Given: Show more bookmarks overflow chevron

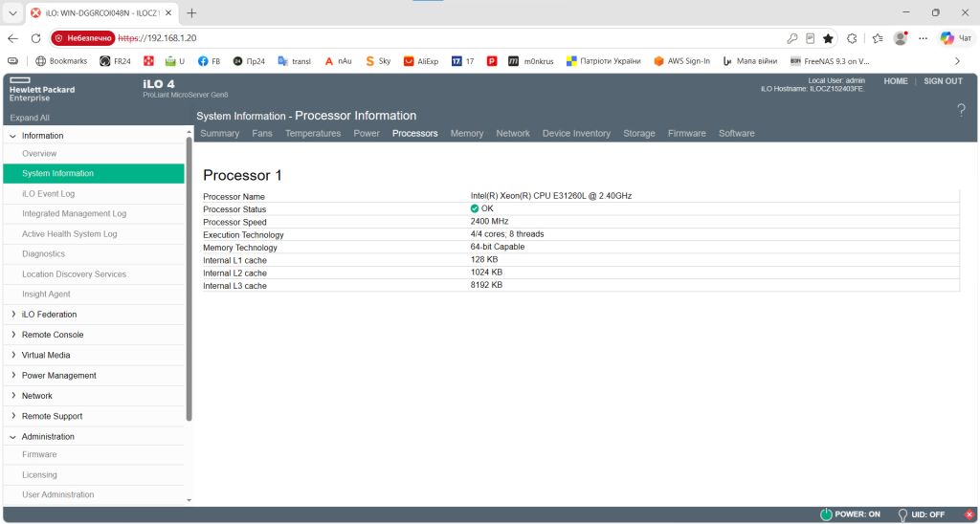Looking at the screenshot, I should tap(957, 61).
